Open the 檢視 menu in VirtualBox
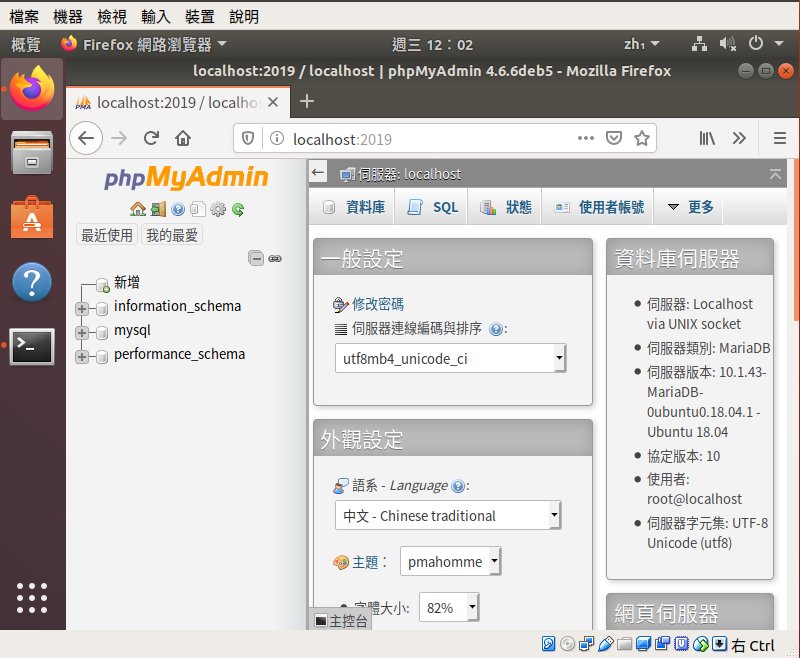 point(112,17)
